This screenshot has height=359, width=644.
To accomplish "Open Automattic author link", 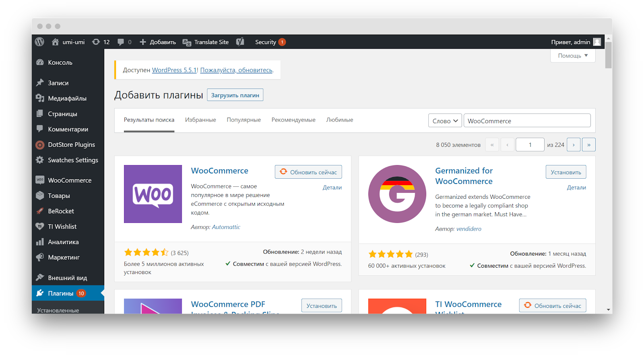I will click(x=226, y=227).
